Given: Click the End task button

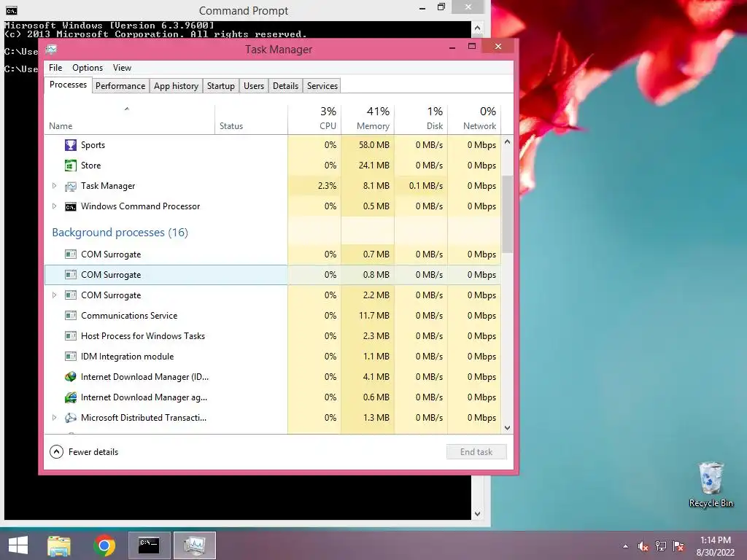Looking at the screenshot, I should click(476, 452).
